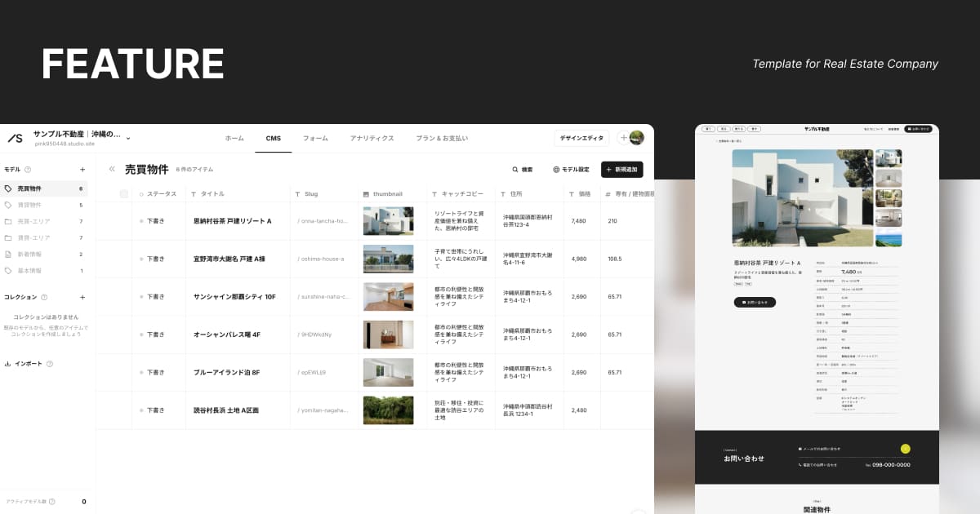Collapse the 売買物件 list with the « icon
This screenshot has width=980, height=514.
coord(112,168)
